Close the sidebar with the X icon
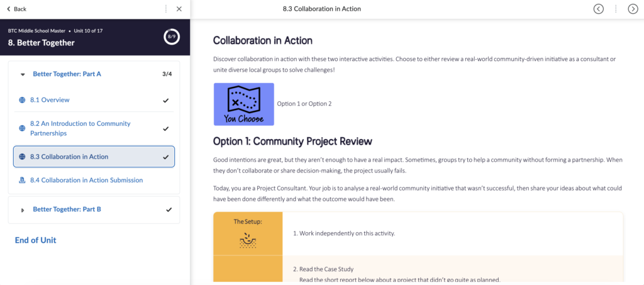 tap(179, 9)
